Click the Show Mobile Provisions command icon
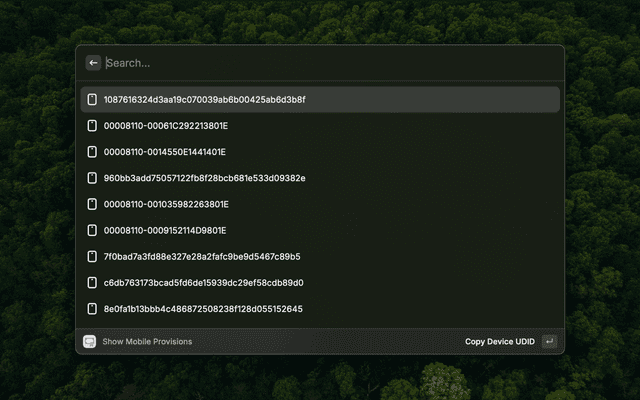Screen dimensions: 640x400 (90, 342)
